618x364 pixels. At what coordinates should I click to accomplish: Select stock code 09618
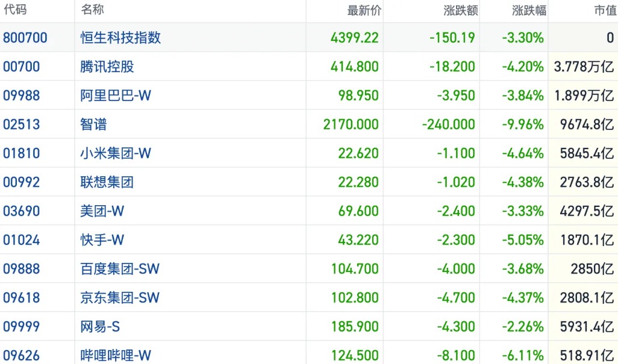[x=21, y=297]
